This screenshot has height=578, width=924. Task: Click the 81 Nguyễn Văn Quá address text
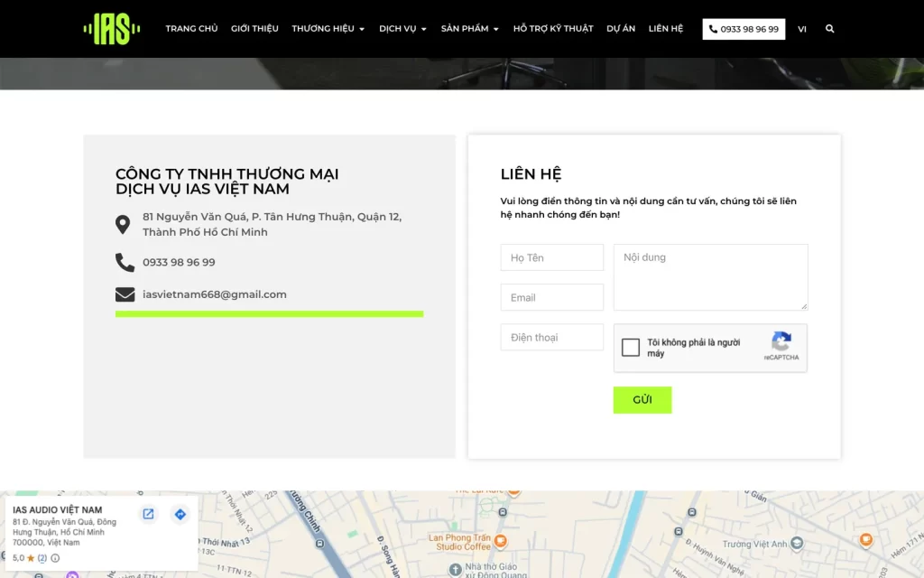[x=273, y=224]
